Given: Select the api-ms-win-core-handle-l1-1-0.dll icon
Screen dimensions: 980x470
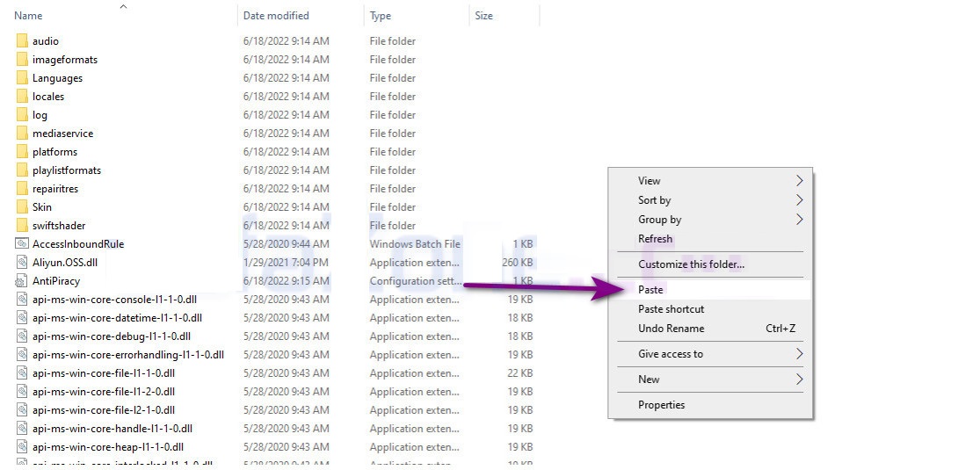Looking at the screenshot, I should pos(22,428).
